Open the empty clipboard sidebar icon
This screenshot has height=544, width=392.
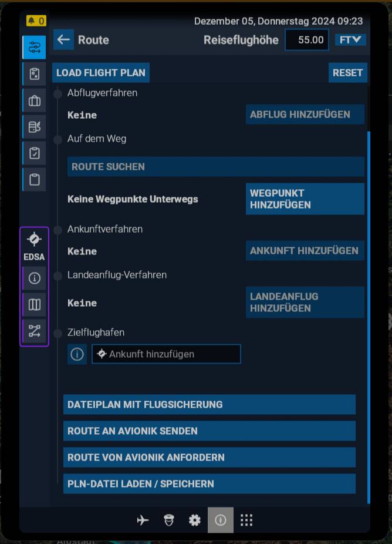point(34,180)
